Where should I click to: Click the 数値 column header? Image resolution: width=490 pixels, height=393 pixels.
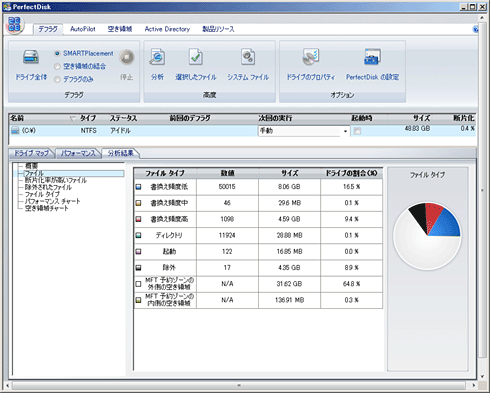[x=227, y=173]
